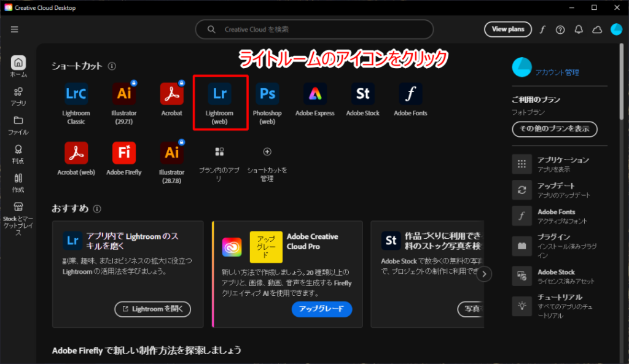This screenshot has width=629, height=364.
Task: Launch the Illustrator (29.7.1) shortcut
Action: 124,103
